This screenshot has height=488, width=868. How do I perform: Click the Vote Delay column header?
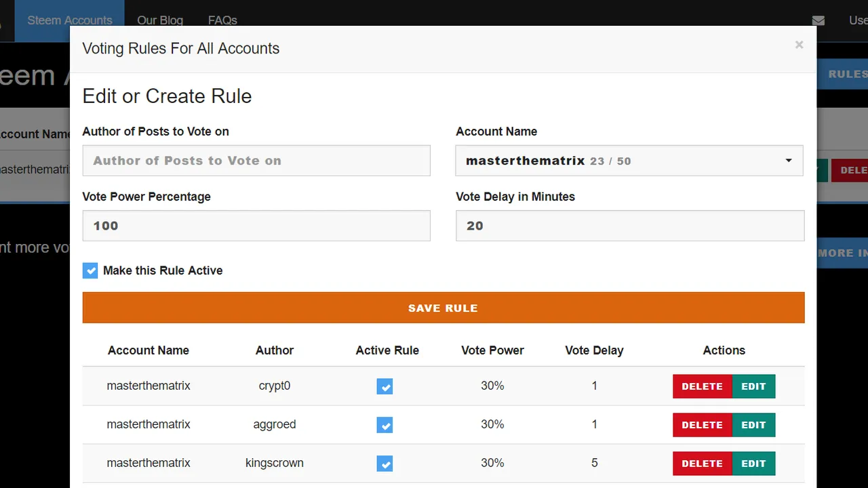tap(594, 350)
